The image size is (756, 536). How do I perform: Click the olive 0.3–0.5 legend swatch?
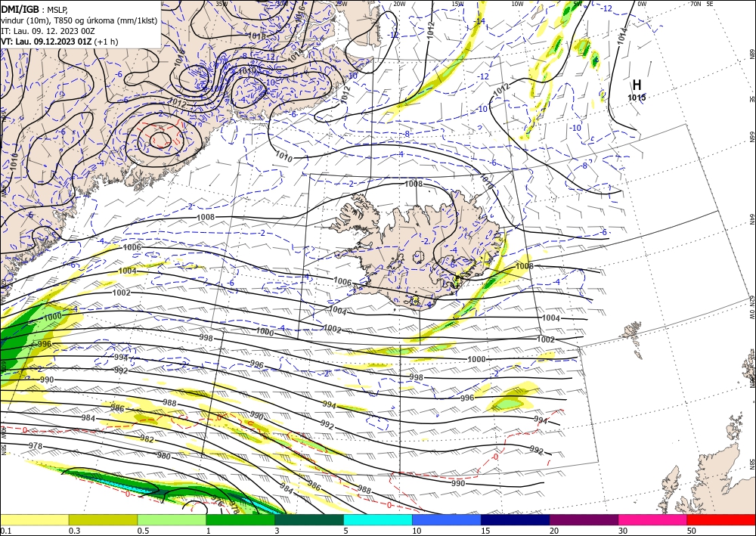pos(103,519)
